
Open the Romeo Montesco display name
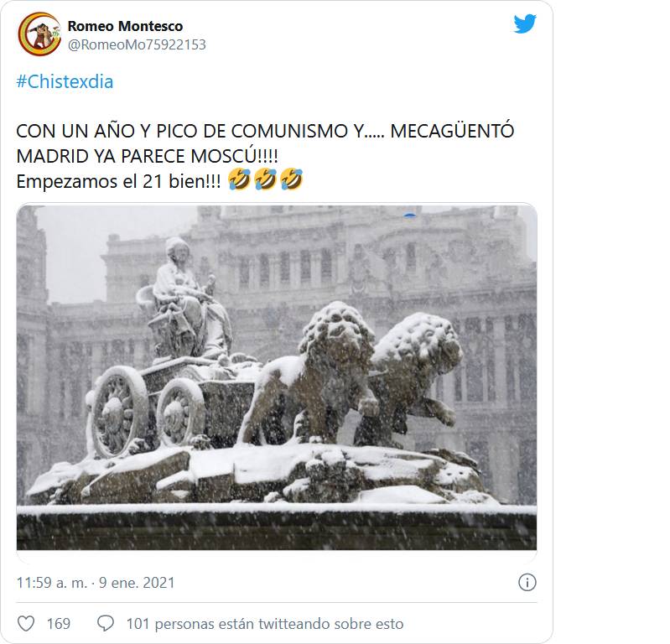click(x=125, y=26)
